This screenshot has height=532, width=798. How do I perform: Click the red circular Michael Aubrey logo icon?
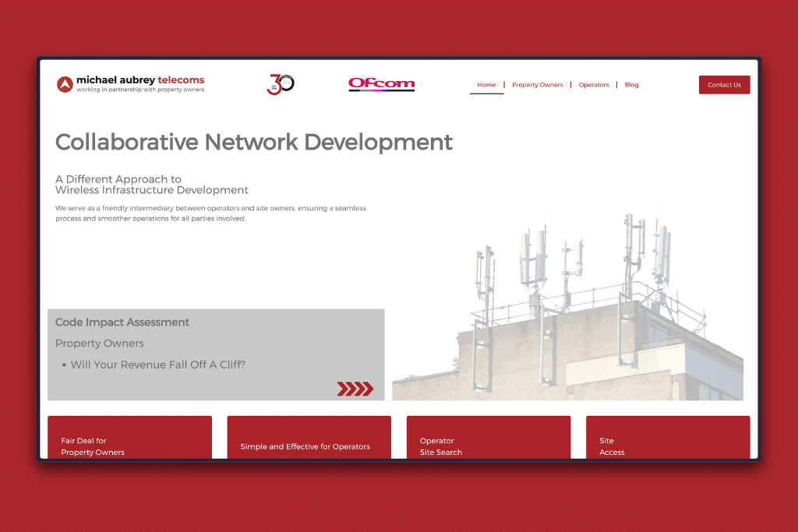point(65,84)
